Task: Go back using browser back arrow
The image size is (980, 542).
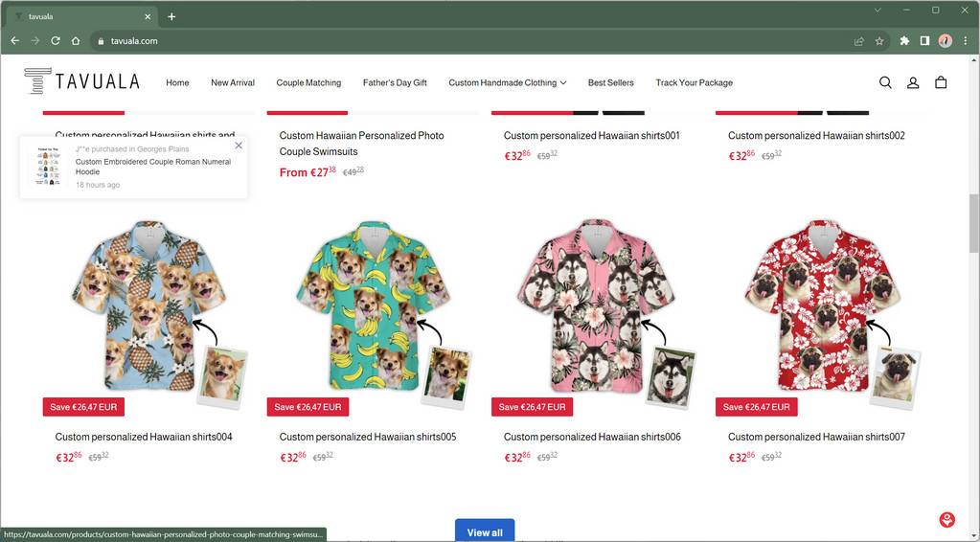Action: point(15,40)
